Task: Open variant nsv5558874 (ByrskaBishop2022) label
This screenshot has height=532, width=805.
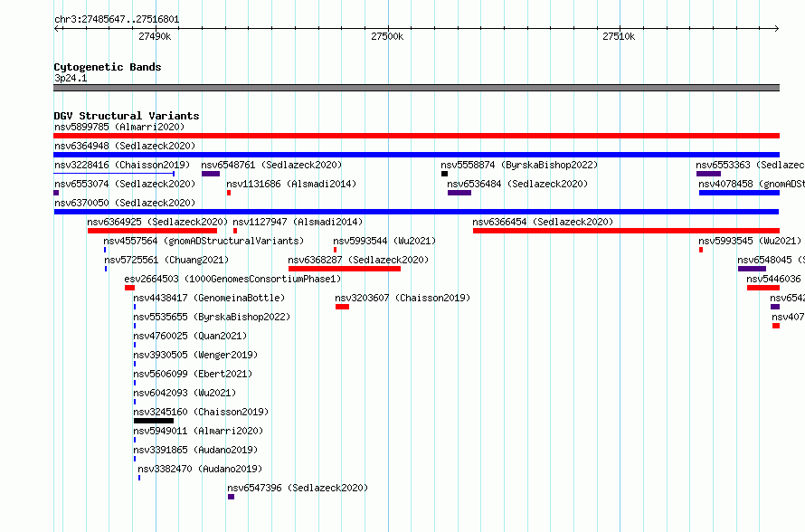Action: click(x=519, y=165)
